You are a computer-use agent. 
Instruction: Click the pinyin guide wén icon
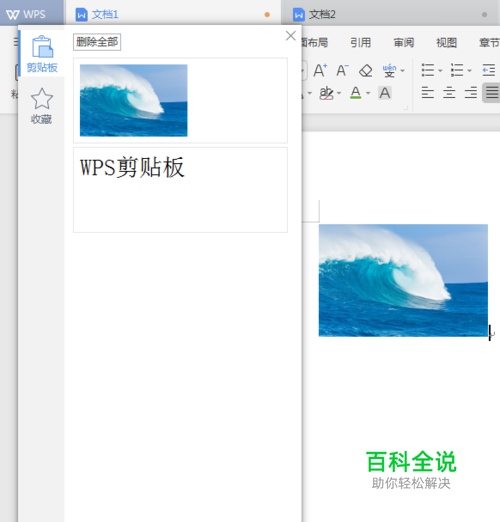(x=389, y=71)
